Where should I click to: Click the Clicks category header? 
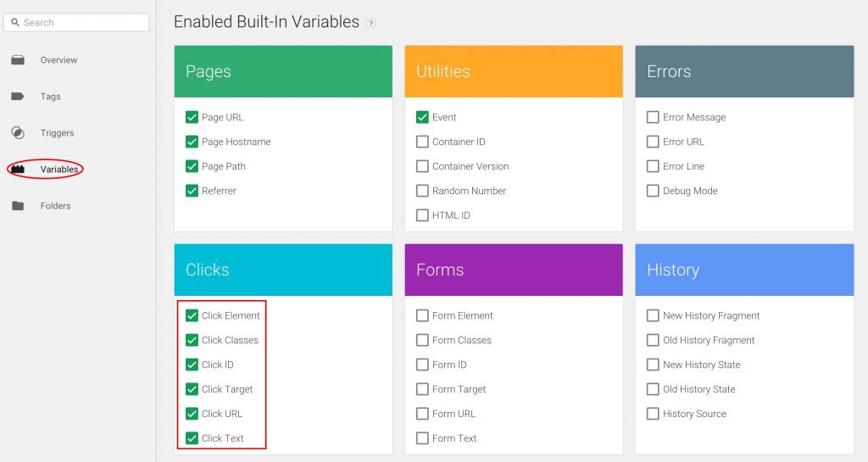click(283, 270)
